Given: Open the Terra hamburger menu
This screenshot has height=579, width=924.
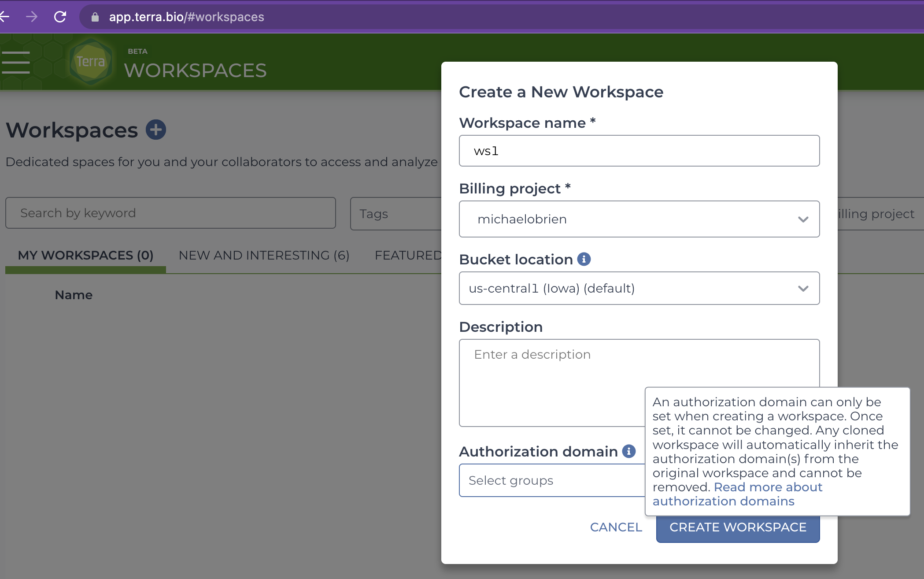Looking at the screenshot, I should 16,62.
